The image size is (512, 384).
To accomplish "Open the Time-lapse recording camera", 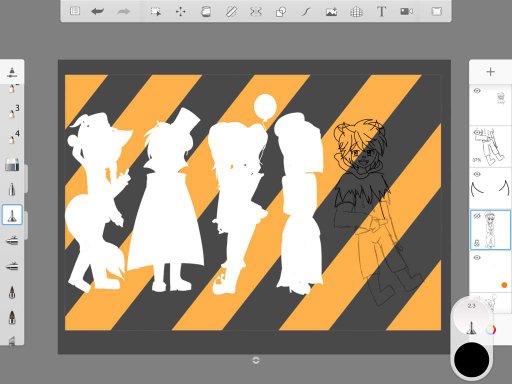I will click(x=406, y=12).
